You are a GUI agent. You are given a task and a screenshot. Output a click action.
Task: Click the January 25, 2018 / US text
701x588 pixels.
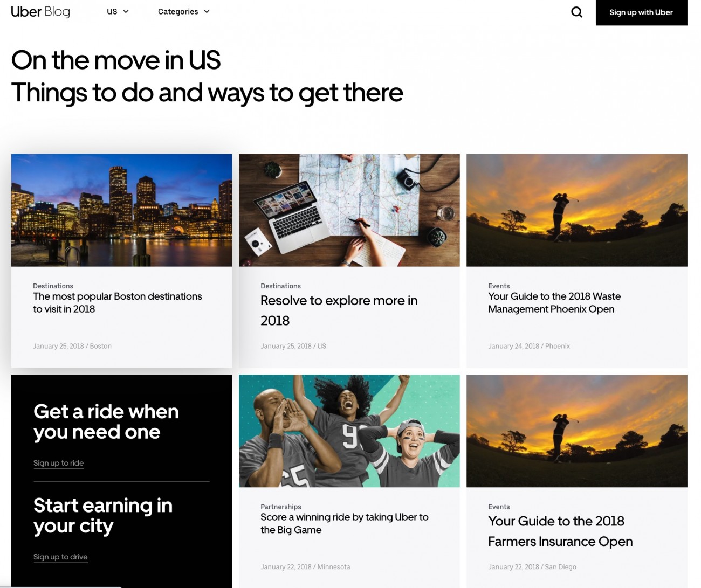293,346
